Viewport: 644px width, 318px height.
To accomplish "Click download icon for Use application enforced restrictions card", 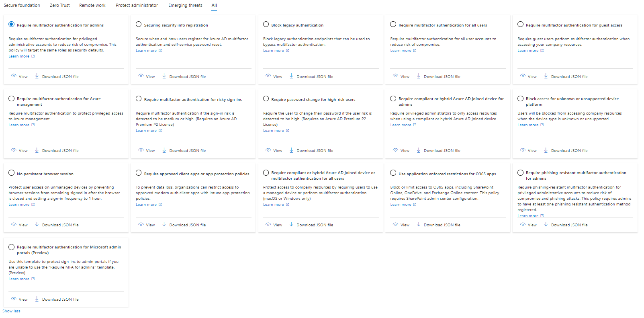I will (x=419, y=225).
